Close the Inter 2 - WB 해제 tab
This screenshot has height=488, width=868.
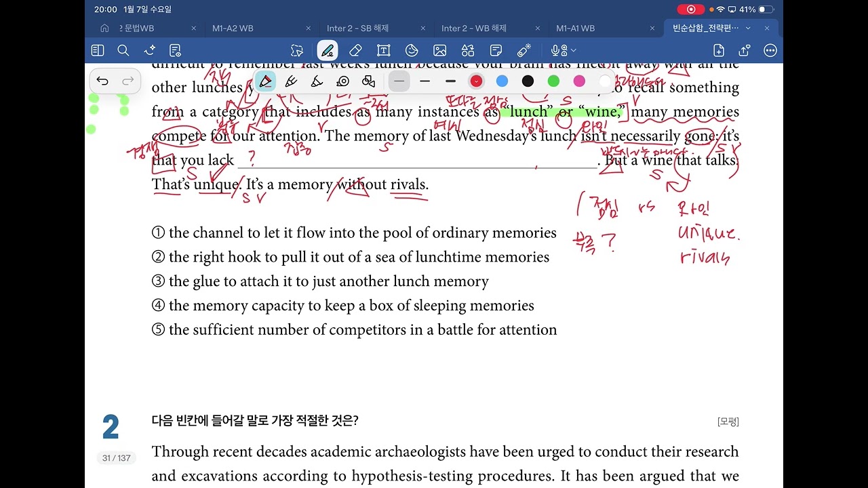[x=538, y=28]
